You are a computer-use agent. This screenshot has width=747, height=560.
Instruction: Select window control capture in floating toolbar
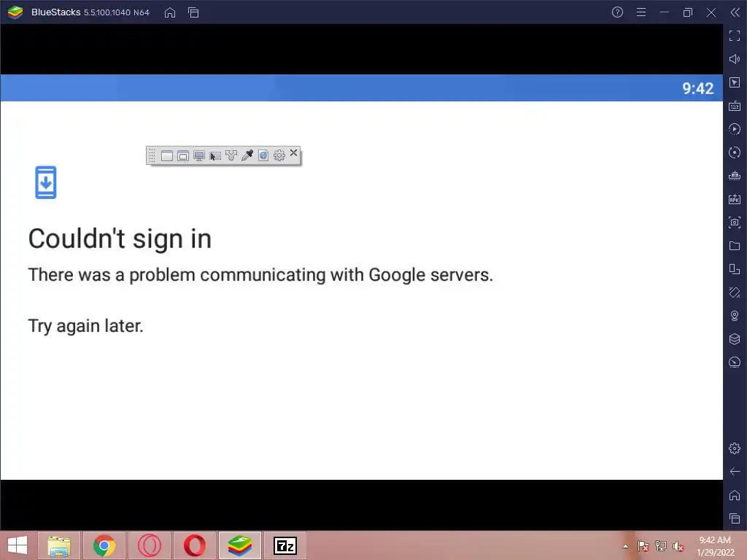coord(183,156)
